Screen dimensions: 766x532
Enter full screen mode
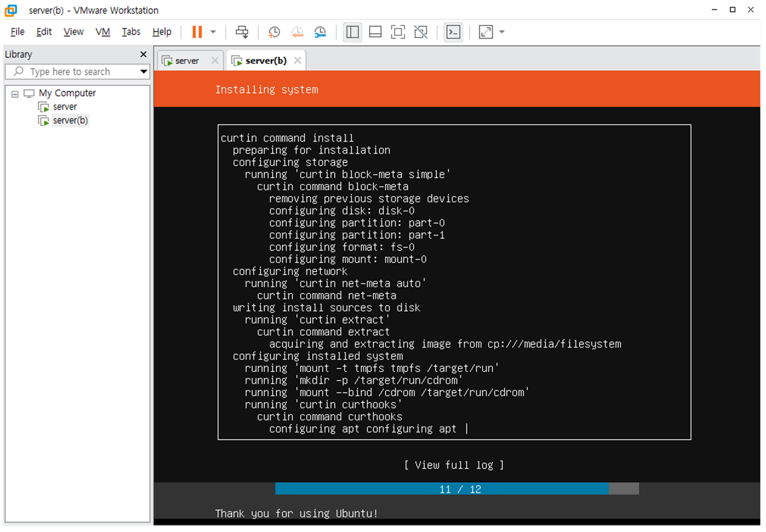pyautogui.click(x=398, y=32)
